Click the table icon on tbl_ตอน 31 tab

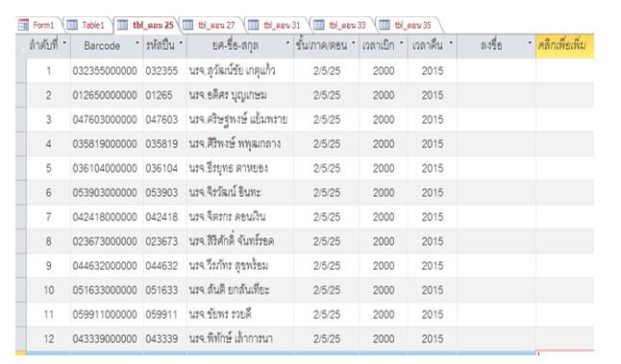tap(254, 25)
